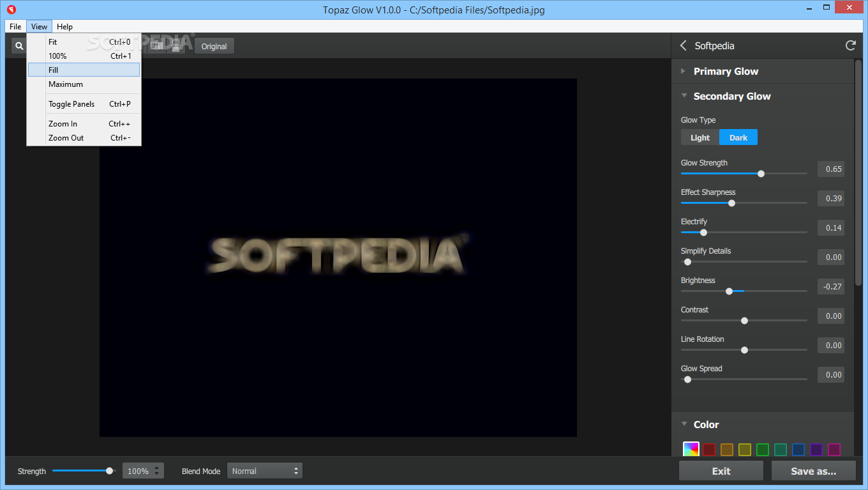Select the blue color swatch
This screenshot has height=490, width=868.
pos(798,450)
